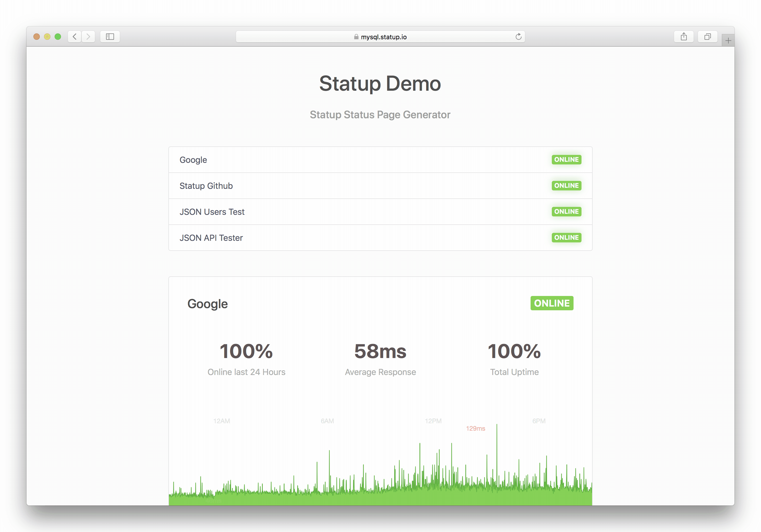Open a new tab with plus
Viewport: 761px width, 532px height.
click(x=728, y=41)
